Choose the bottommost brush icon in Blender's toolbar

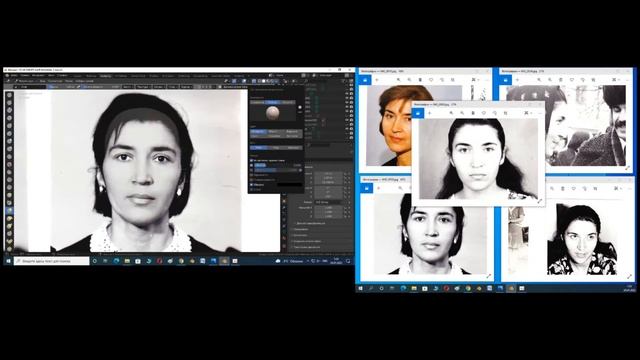9,249
